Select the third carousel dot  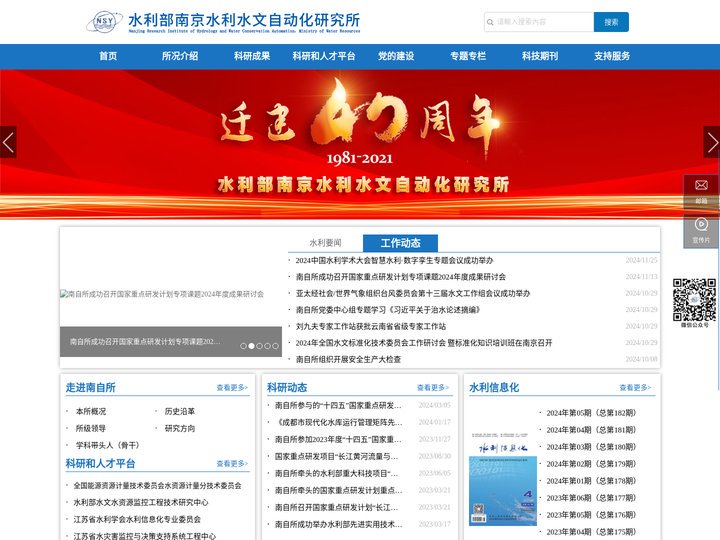coord(259,346)
